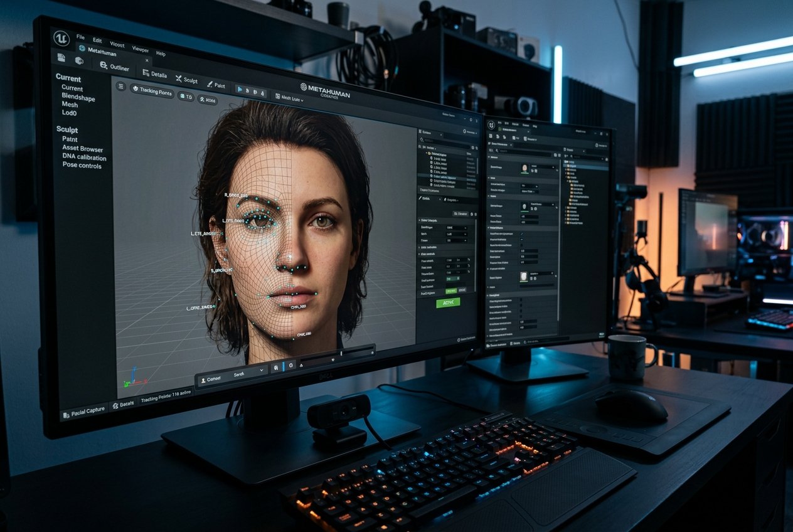The height and width of the screenshot is (532, 793).
Task: Click the save document icon below the logo
Action: tap(61, 57)
